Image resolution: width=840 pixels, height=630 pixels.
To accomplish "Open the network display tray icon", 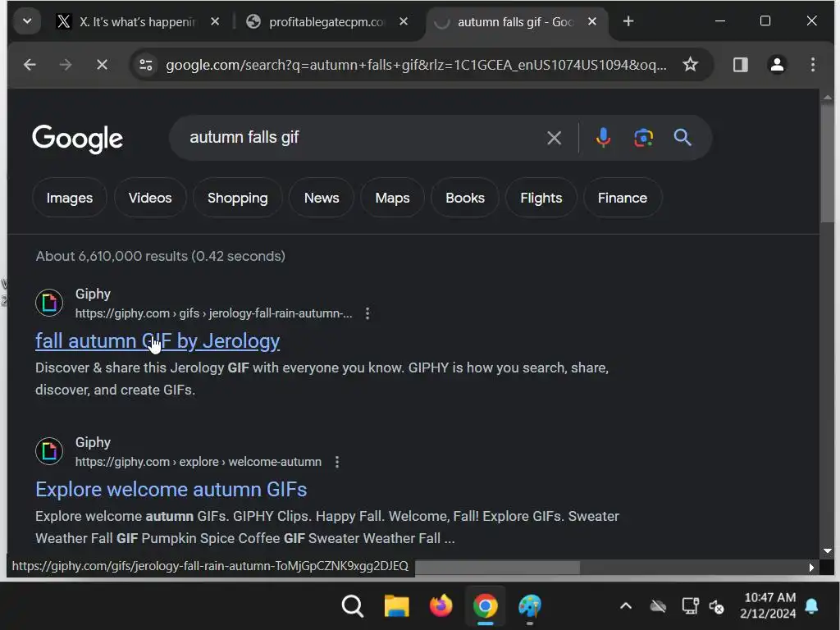I will click(x=690, y=606).
